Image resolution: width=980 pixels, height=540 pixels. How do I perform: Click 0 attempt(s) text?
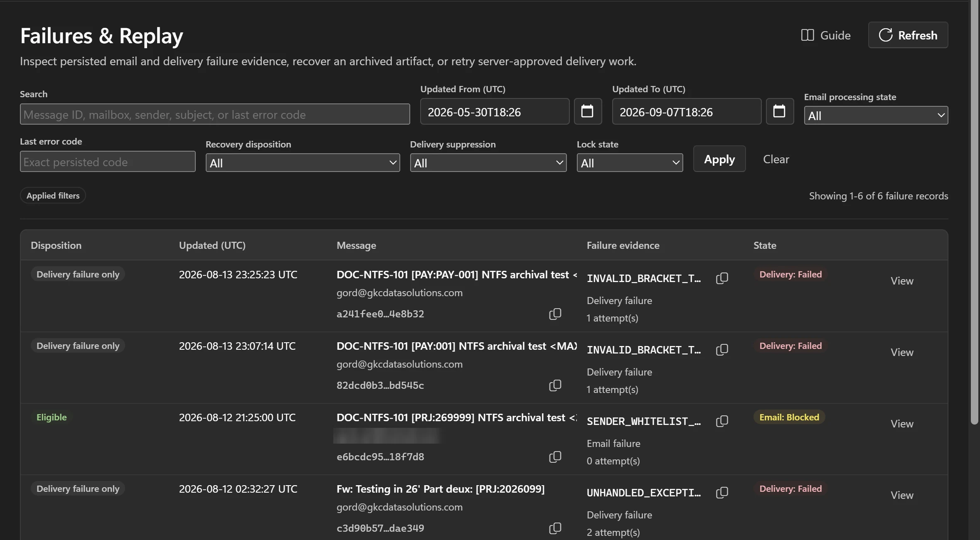pos(613,461)
